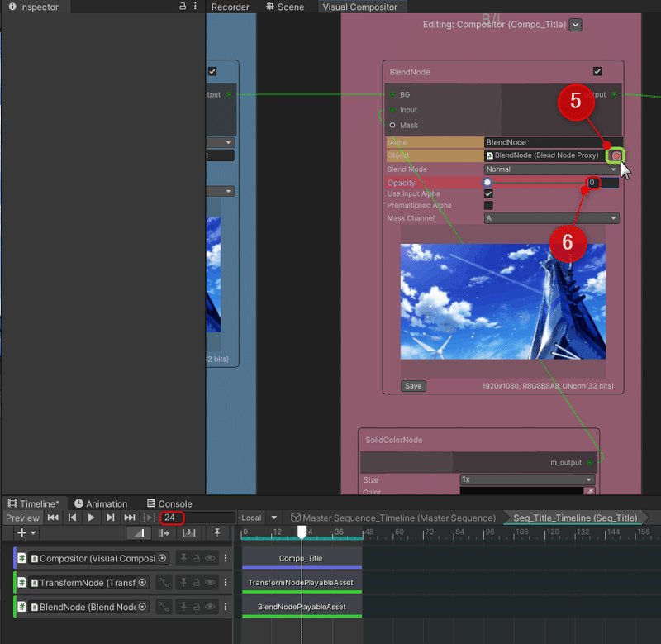Click the Opacity slider handle

click(487, 183)
